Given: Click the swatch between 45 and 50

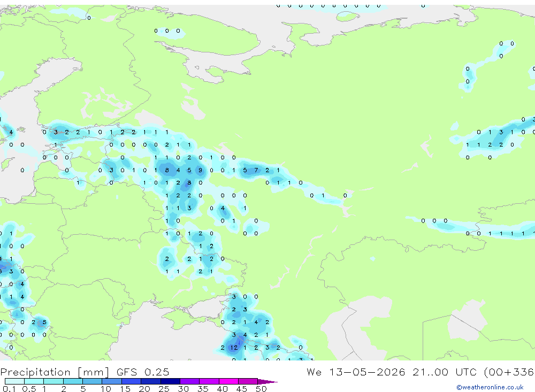Looking at the screenshot, I should point(248,381).
